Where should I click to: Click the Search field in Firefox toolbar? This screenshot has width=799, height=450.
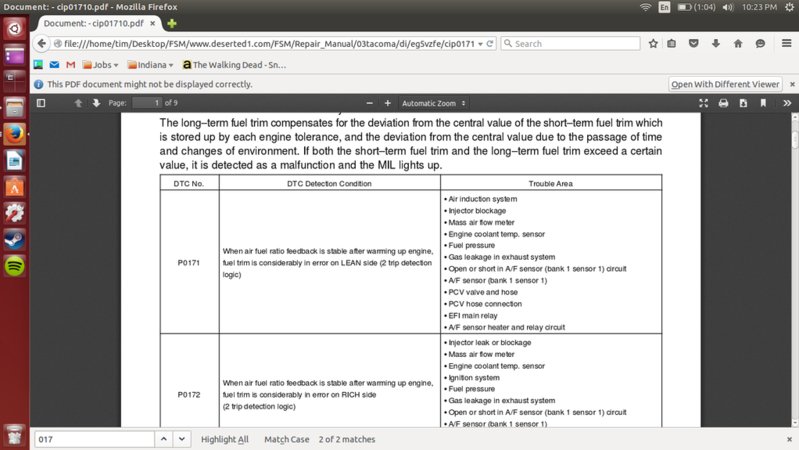(x=570, y=44)
